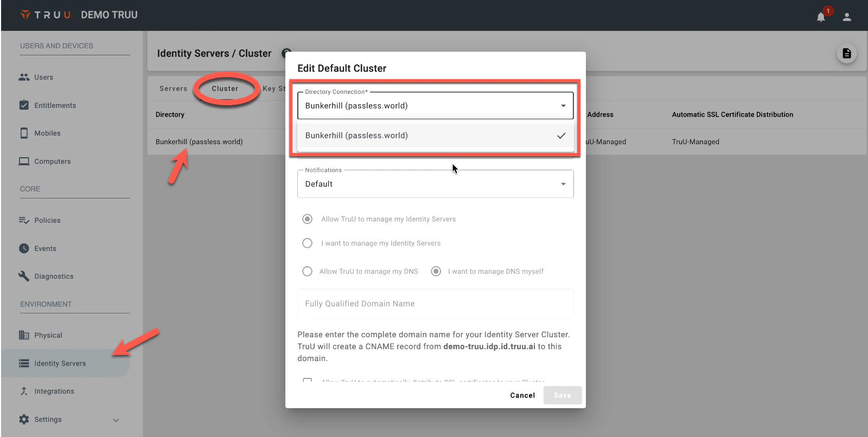Click the Users people icon in sidebar
The image size is (868, 437).
24,77
